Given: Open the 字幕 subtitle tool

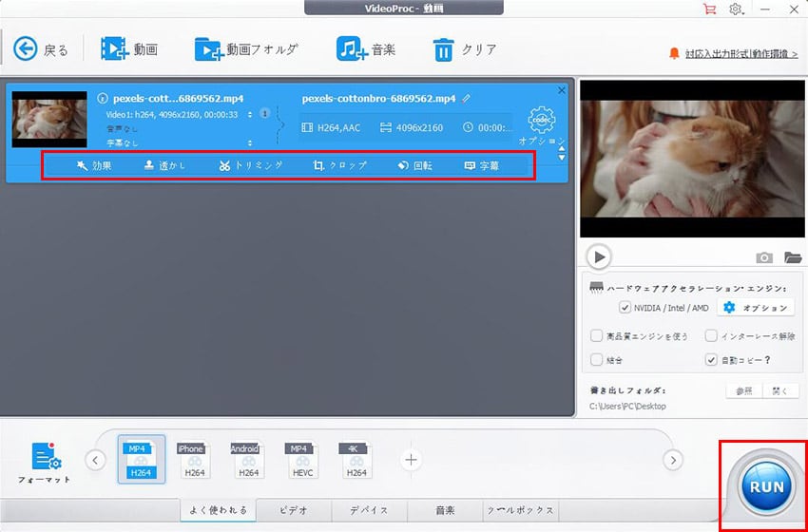Looking at the screenshot, I should point(481,165).
